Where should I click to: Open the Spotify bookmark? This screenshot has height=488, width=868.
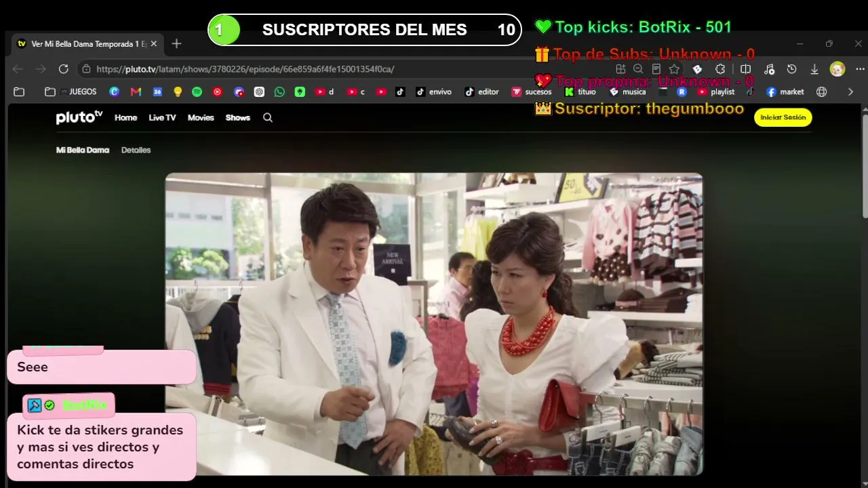(197, 91)
